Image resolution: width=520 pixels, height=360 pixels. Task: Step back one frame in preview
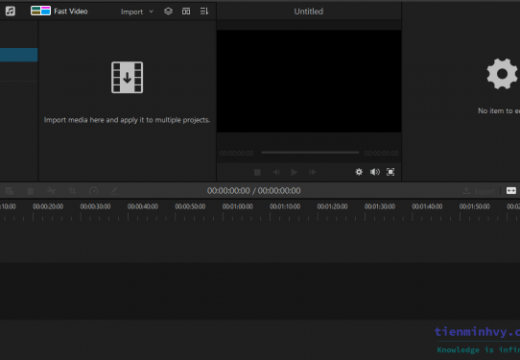tap(276, 172)
